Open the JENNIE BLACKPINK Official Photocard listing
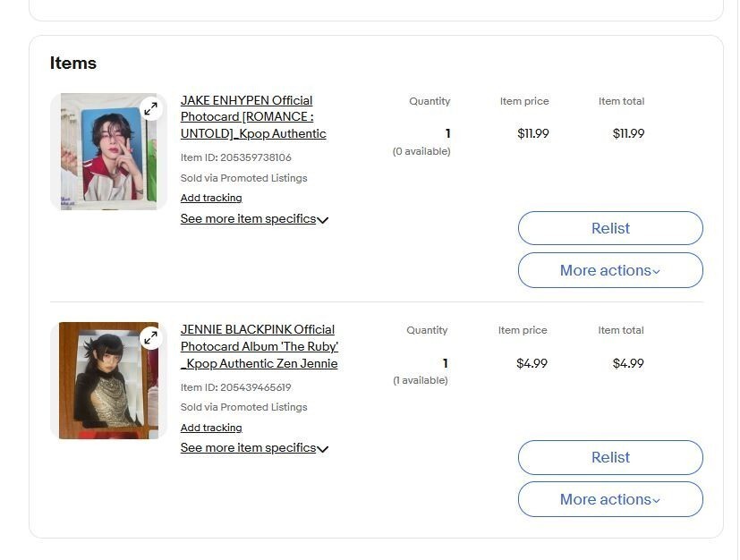The width and height of the screenshot is (740, 560). (259, 346)
